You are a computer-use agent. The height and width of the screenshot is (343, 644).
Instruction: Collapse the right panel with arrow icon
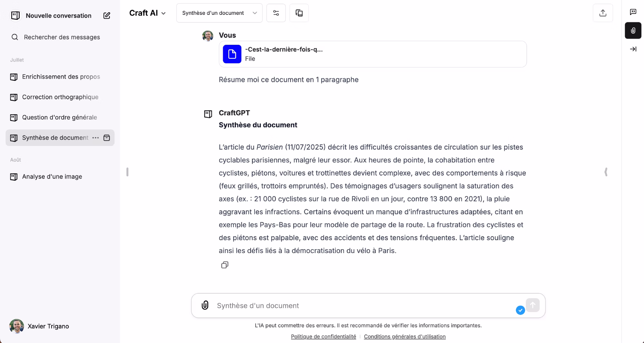click(x=633, y=49)
